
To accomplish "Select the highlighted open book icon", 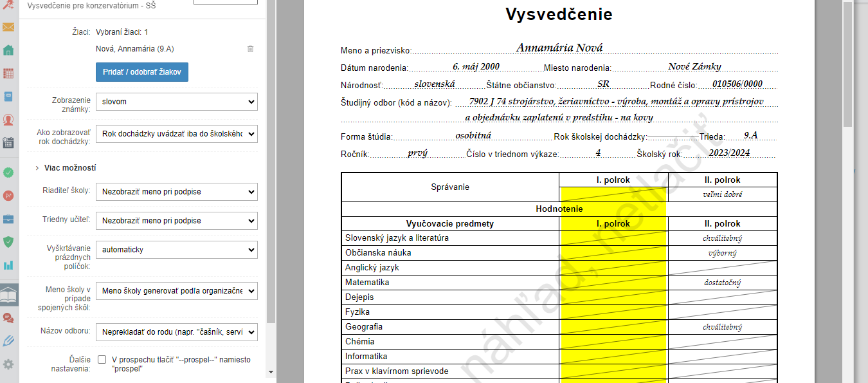I will (x=9, y=295).
